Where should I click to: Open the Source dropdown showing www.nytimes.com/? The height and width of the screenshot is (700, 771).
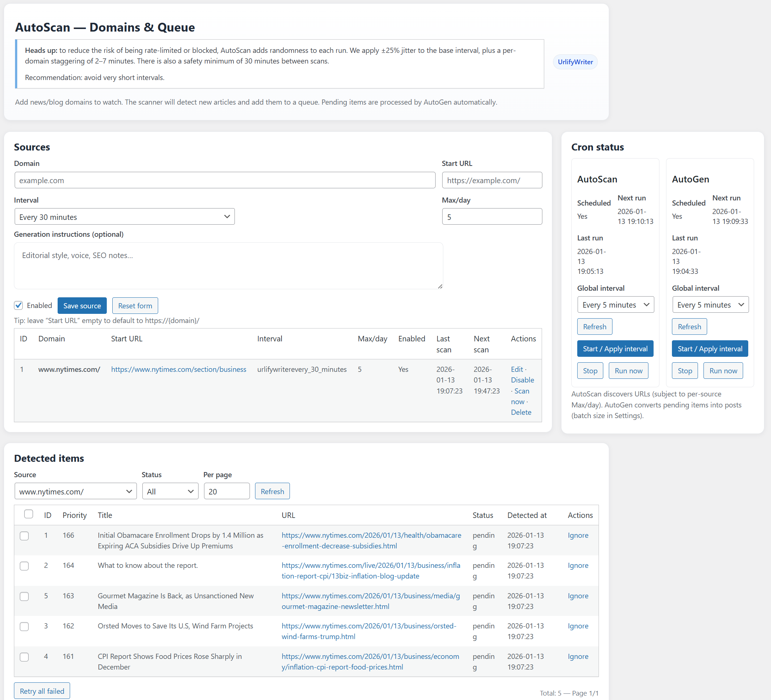(x=75, y=491)
